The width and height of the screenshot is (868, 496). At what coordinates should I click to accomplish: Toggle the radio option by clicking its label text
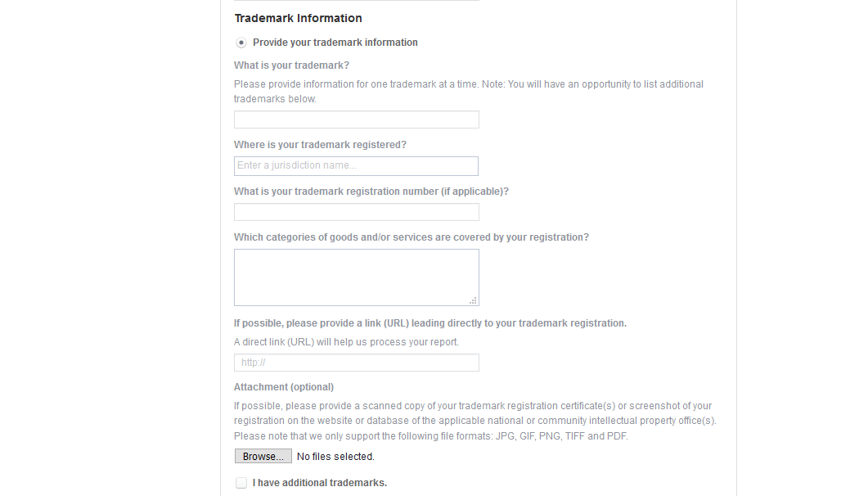[x=335, y=42]
